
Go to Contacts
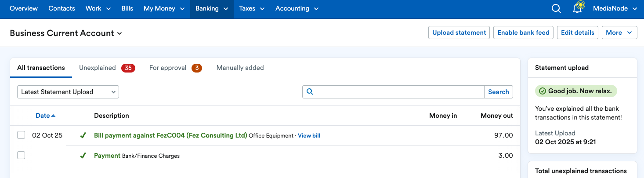click(62, 8)
